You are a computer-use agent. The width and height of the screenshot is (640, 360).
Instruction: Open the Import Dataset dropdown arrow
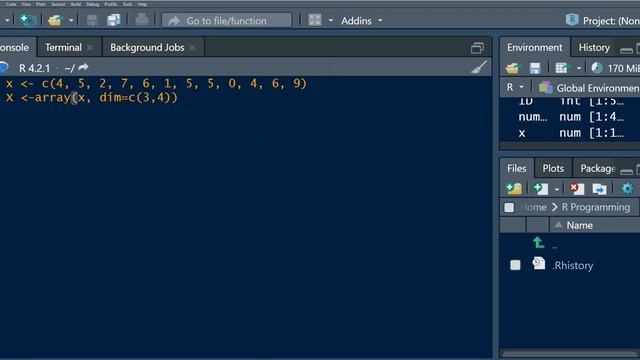(x=578, y=68)
